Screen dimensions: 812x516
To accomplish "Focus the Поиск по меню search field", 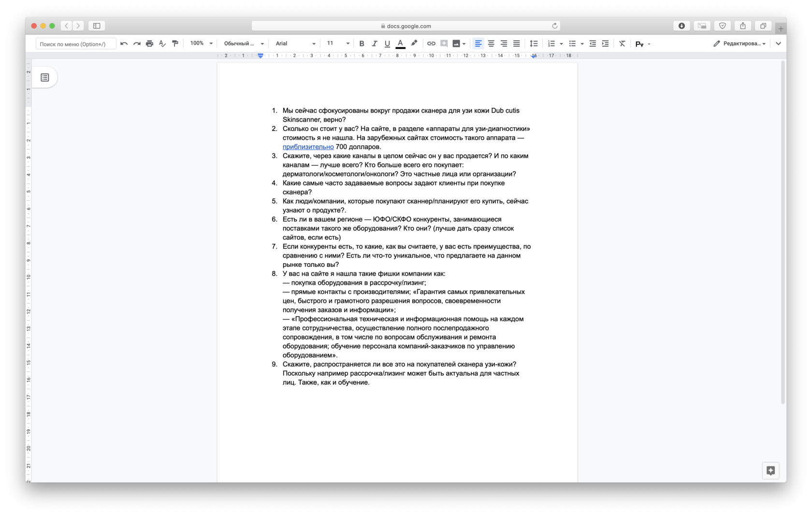I will tap(76, 44).
